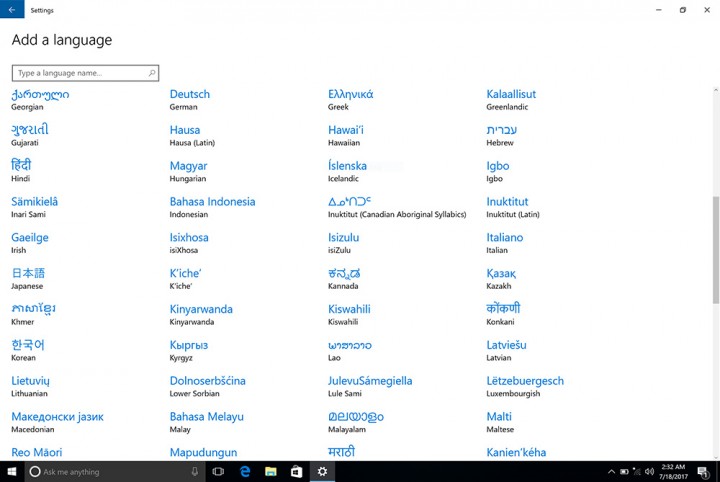Screen dimensions: 720x482
Task: Go back using the Settings back arrow
Action: [x=12, y=9]
